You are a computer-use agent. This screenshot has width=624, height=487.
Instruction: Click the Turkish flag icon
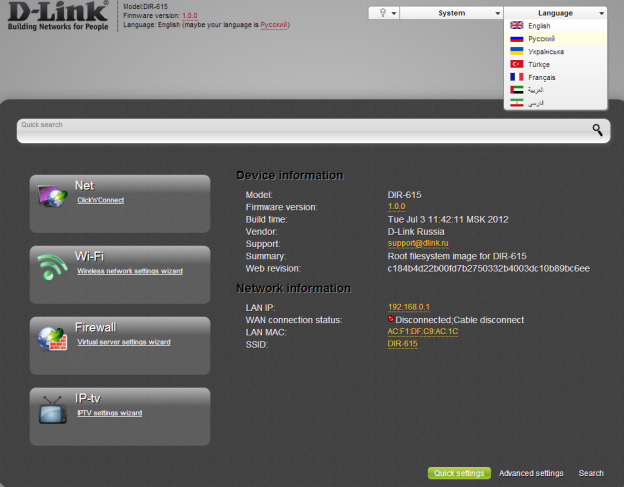(x=517, y=64)
